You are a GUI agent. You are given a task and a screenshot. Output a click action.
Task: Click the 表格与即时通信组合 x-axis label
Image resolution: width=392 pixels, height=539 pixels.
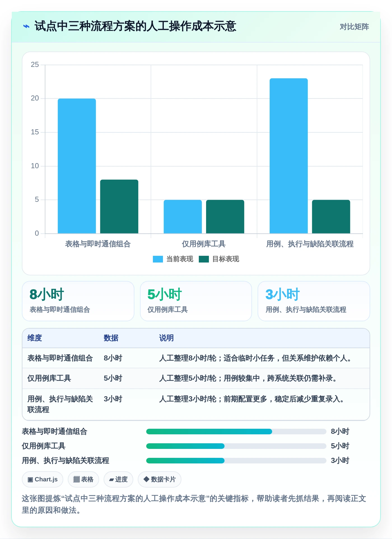[x=98, y=244]
